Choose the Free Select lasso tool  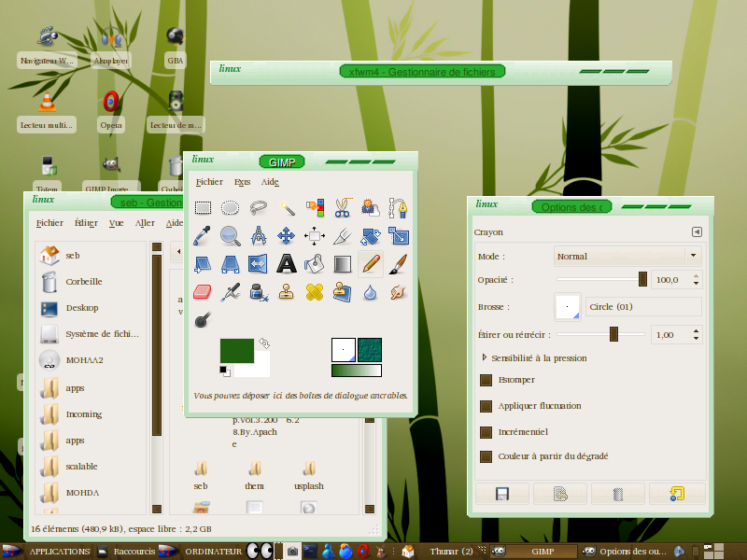click(x=259, y=208)
